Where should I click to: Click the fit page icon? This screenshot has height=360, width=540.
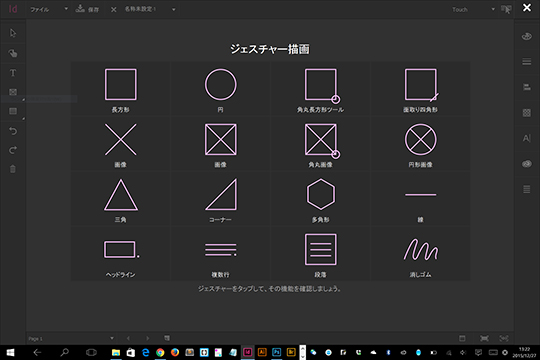click(x=484, y=338)
